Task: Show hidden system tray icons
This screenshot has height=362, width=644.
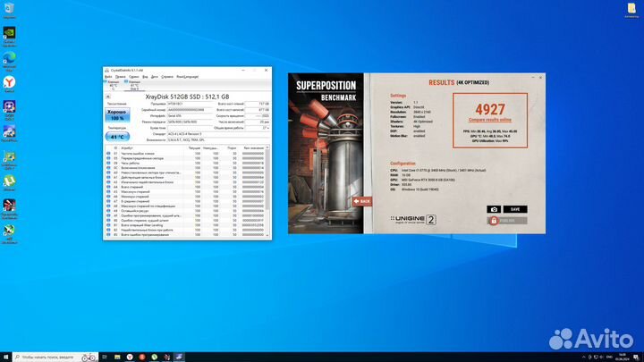Action: pos(583,357)
